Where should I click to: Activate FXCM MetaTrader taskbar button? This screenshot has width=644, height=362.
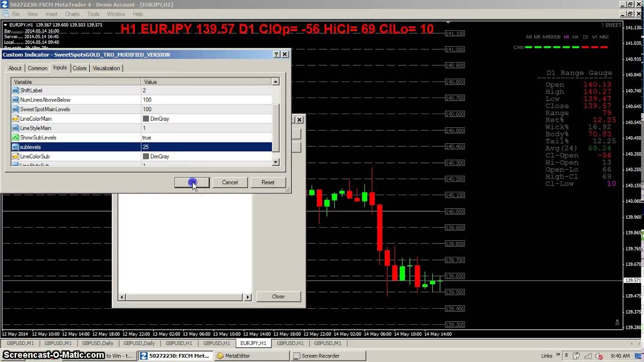coord(175,355)
